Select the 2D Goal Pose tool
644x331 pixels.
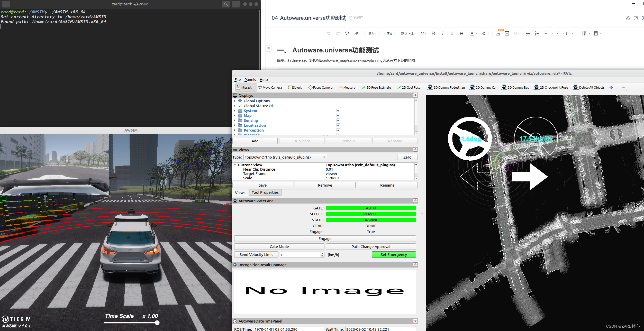(409, 88)
